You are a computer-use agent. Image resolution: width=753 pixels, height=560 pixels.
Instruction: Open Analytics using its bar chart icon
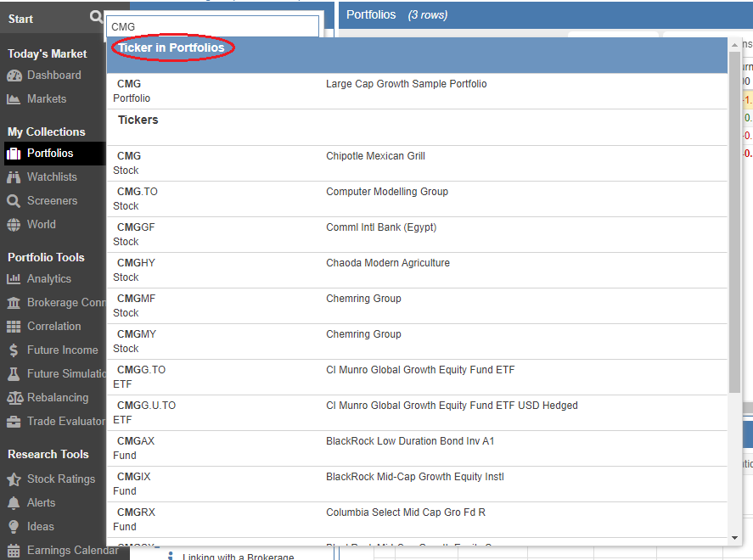14,279
